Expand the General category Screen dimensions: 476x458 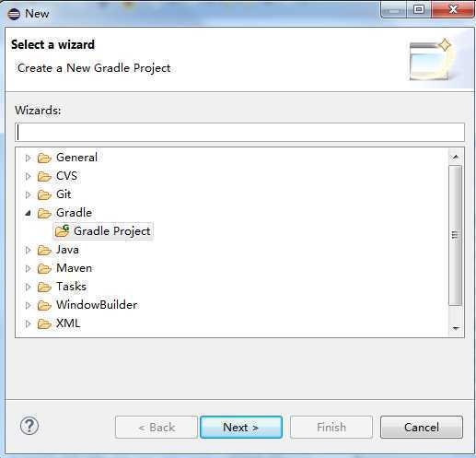[x=28, y=158]
